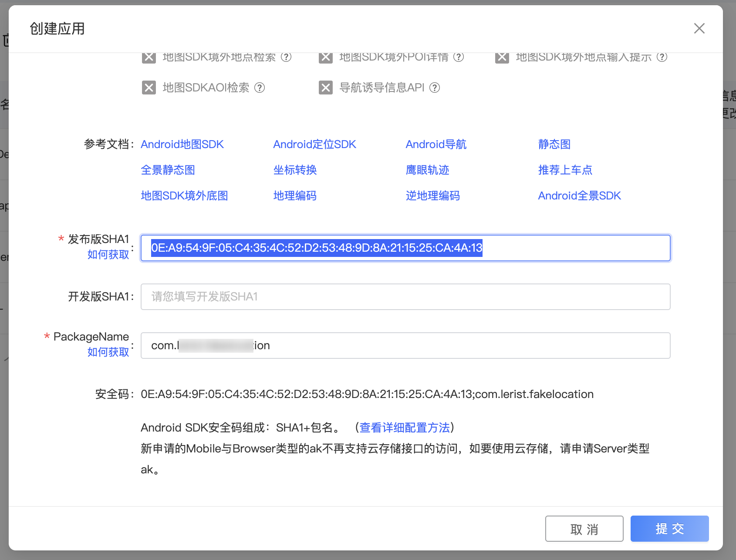
Task: Toggle 地图SDK境外POI详情 checkbox
Action: (x=326, y=57)
